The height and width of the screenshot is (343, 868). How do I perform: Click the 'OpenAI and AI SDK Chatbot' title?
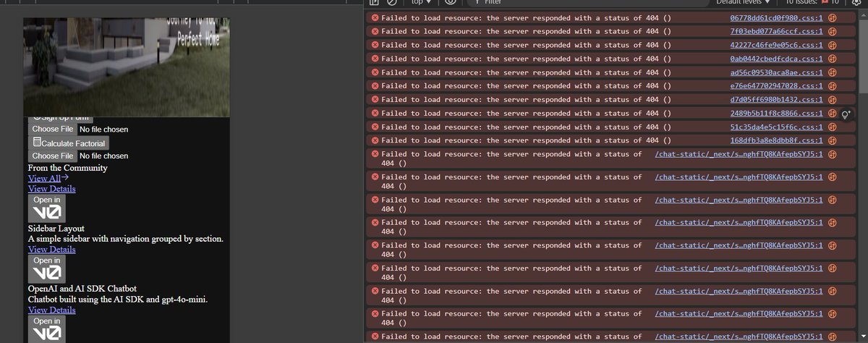click(82, 289)
